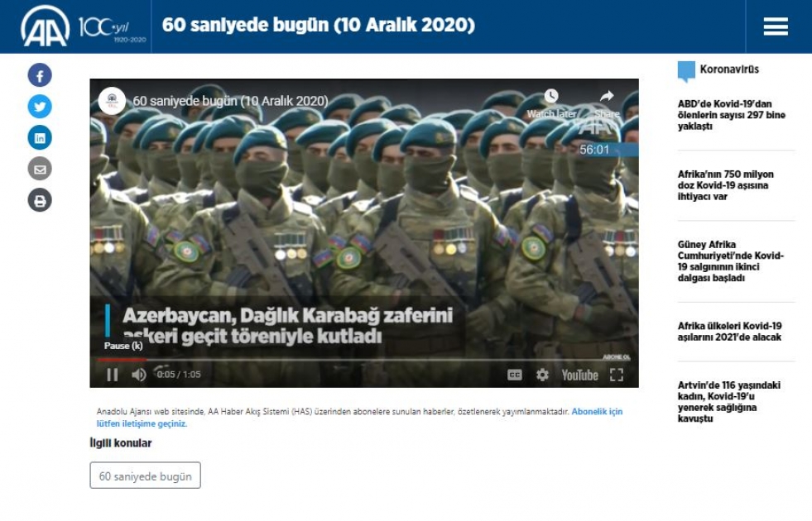The height and width of the screenshot is (521, 812).
Task: Share the page on Twitter
Action: pyautogui.click(x=40, y=107)
